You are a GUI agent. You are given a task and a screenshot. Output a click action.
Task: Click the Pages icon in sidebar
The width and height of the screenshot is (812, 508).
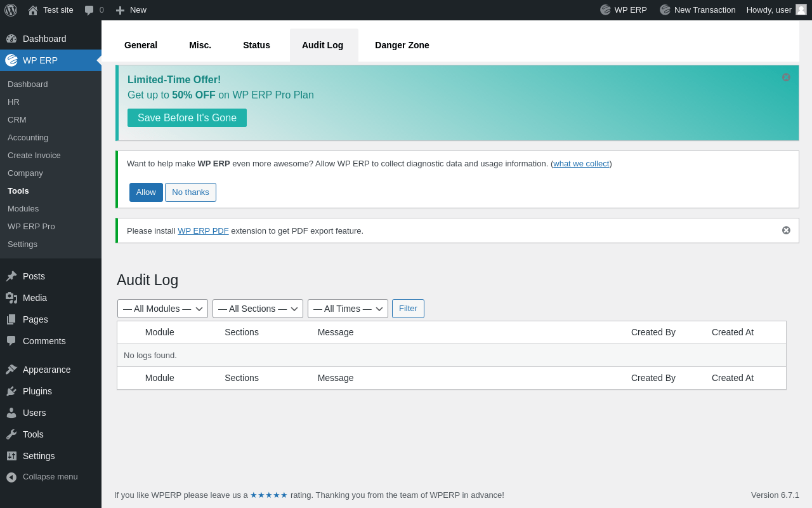point(11,319)
